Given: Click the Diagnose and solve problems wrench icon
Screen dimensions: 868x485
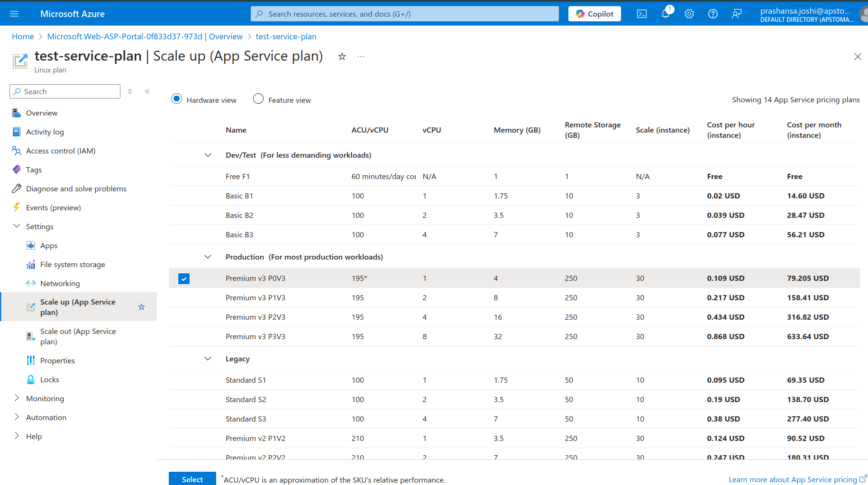Looking at the screenshot, I should [x=17, y=189].
